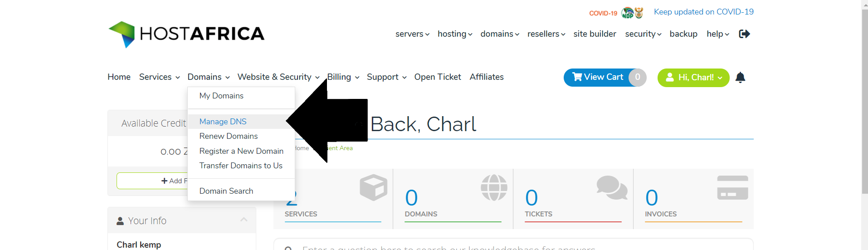Expand the resellers dropdown in top menu
The height and width of the screenshot is (250, 868).
546,34
